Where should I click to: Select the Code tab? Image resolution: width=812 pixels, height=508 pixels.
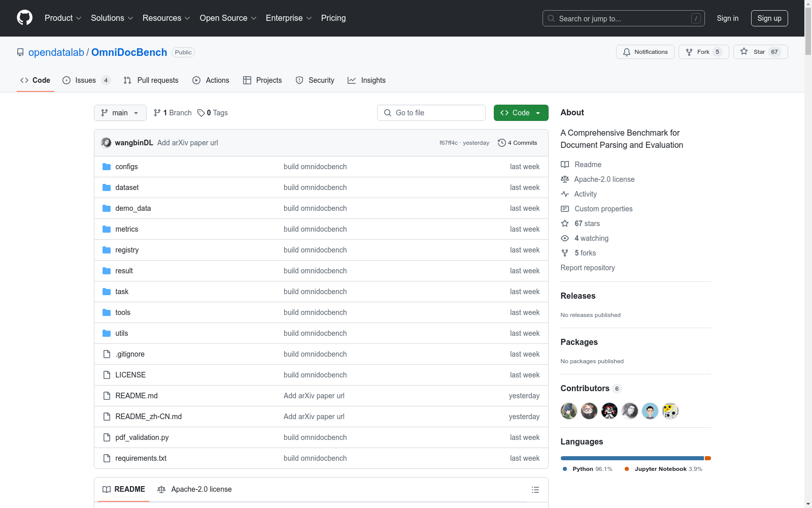click(x=36, y=80)
